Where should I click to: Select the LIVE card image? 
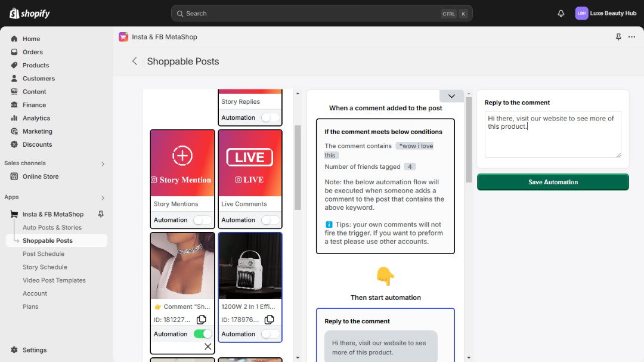coord(250,163)
